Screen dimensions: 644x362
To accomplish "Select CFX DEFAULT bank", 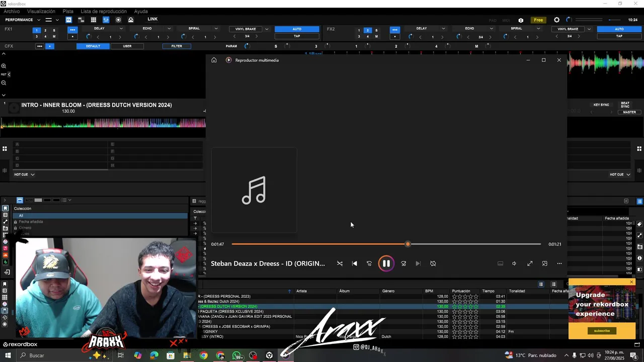I will click(x=93, y=46).
